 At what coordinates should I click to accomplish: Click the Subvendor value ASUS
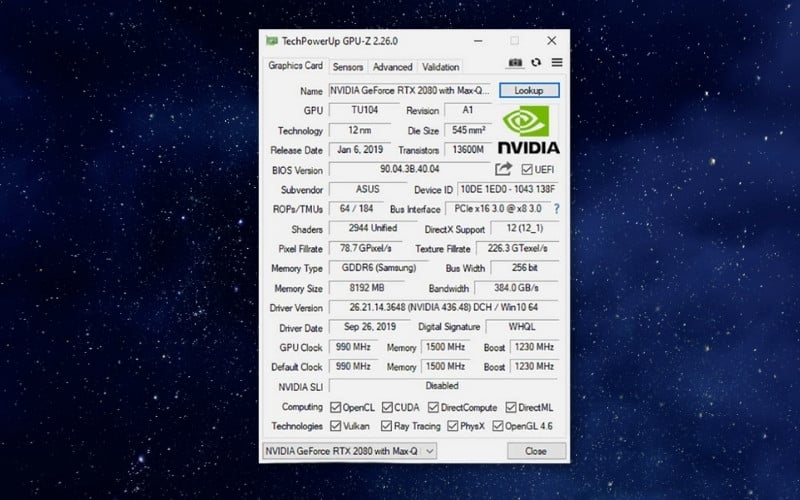pos(368,189)
